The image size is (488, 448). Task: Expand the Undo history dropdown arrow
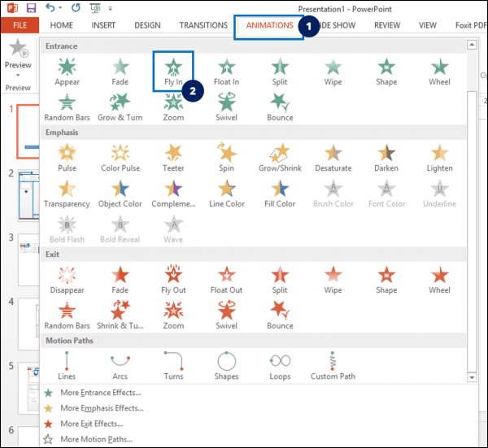pos(61,8)
